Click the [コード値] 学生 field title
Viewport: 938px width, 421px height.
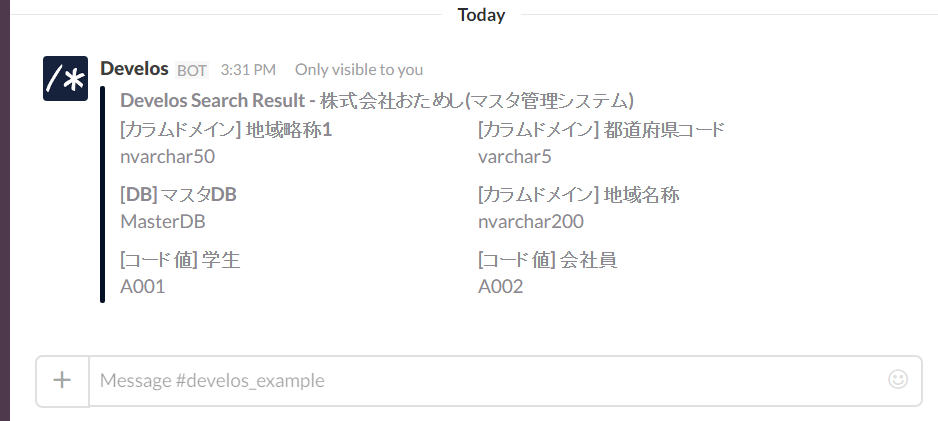tap(180, 260)
